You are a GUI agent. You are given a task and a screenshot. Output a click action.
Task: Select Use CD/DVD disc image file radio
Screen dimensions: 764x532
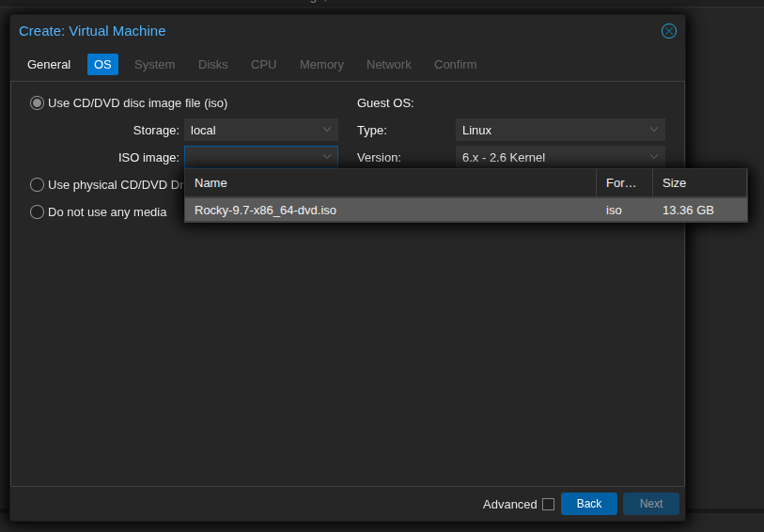click(x=38, y=103)
